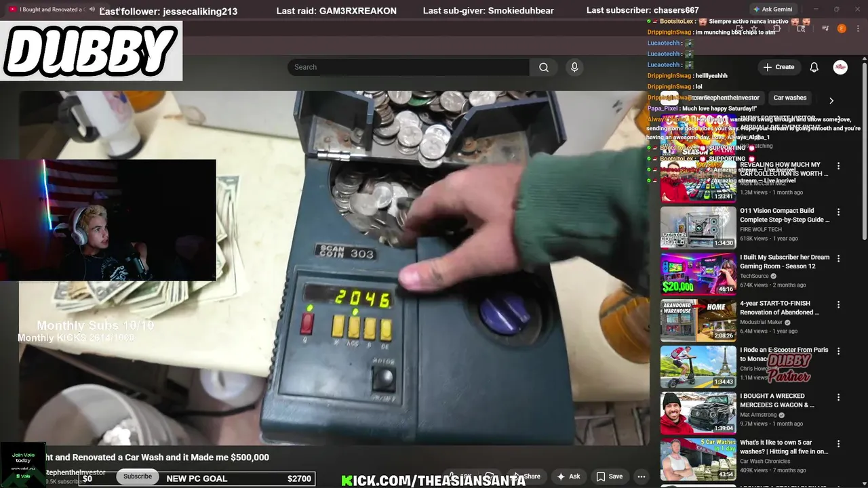This screenshot has width=868, height=488.
Task: Click the Mat Armstrong channel name
Action: 759,415
